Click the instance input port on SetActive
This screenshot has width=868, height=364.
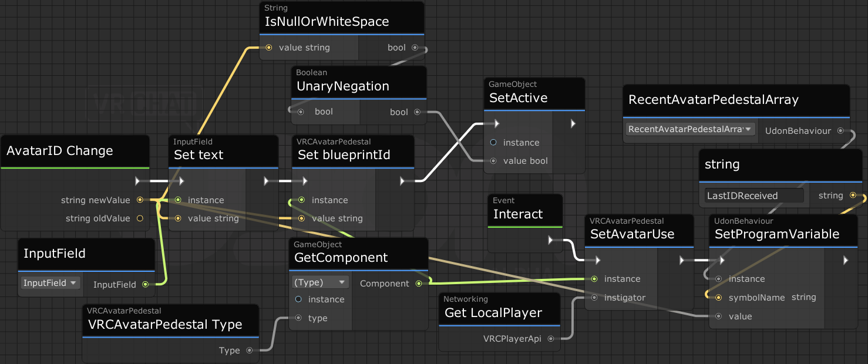click(493, 143)
